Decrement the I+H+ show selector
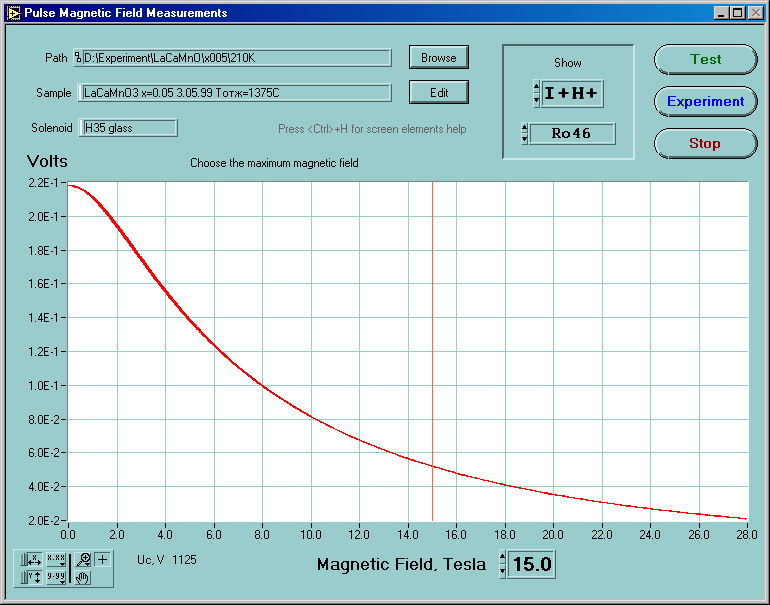 (x=536, y=100)
